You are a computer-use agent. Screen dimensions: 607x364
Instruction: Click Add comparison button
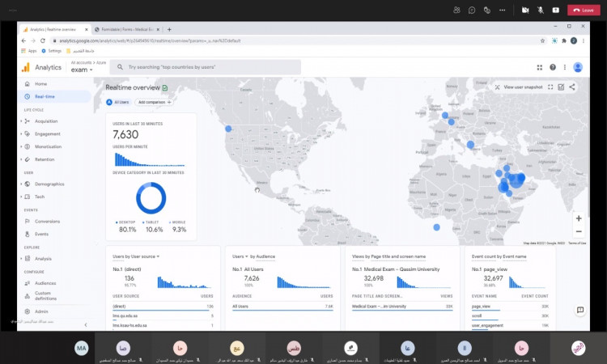pos(154,102)
